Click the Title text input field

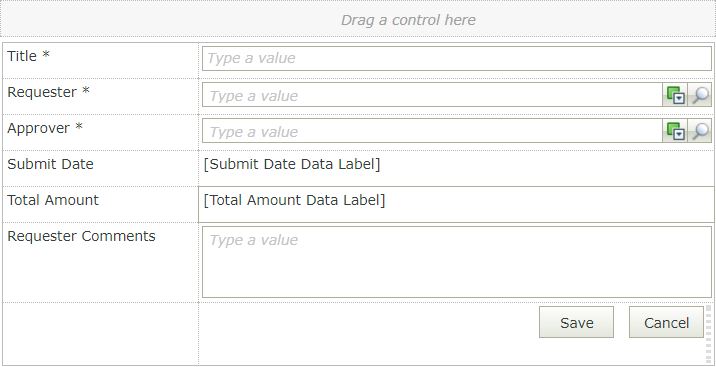tap(457, 58)
